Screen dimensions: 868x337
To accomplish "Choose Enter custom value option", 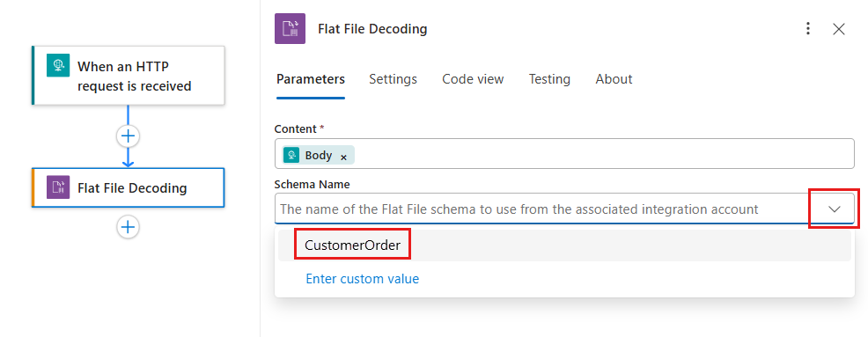I will (363, 279).
